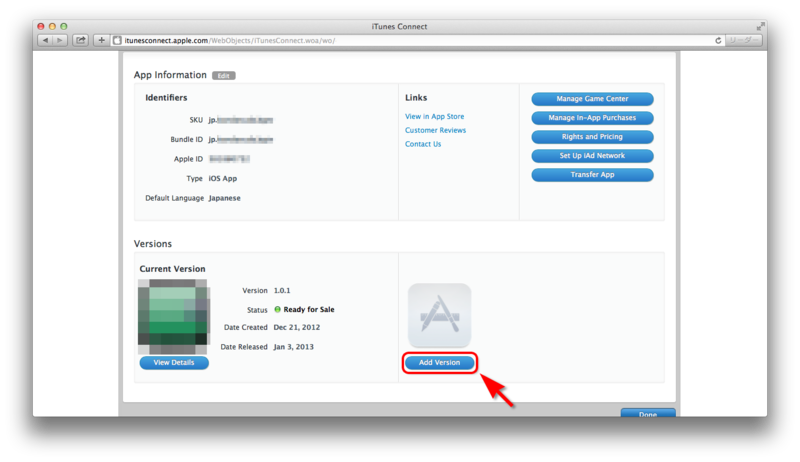Select the "iOS App" type value
Viewport: 800px width, 462px height.
pos(222,178)
